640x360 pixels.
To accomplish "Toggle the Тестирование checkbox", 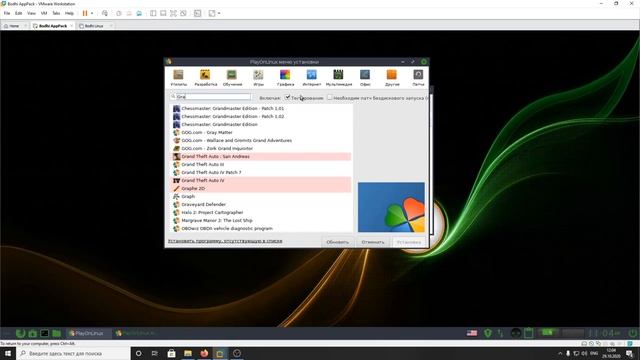I will pos(288,97).
